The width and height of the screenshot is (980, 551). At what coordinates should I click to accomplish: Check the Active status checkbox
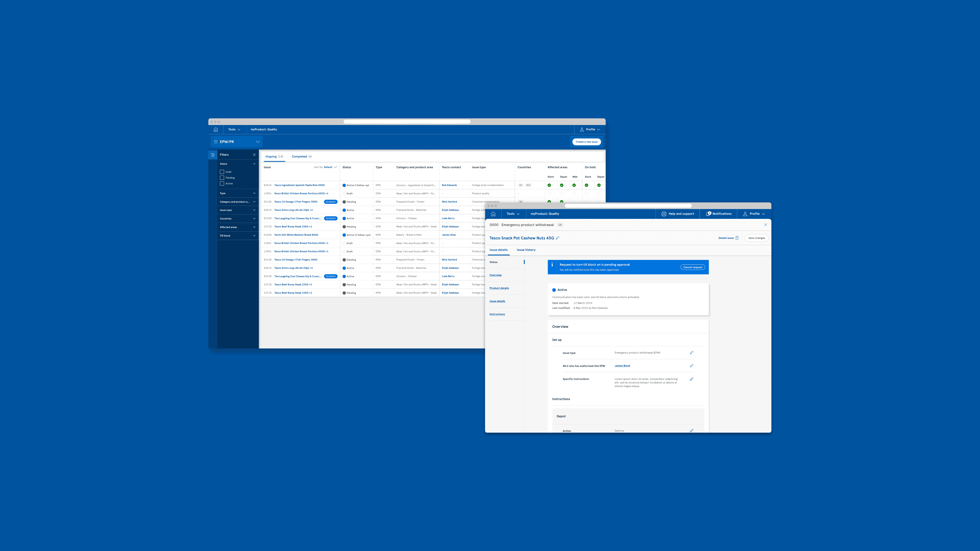[222, 184]
